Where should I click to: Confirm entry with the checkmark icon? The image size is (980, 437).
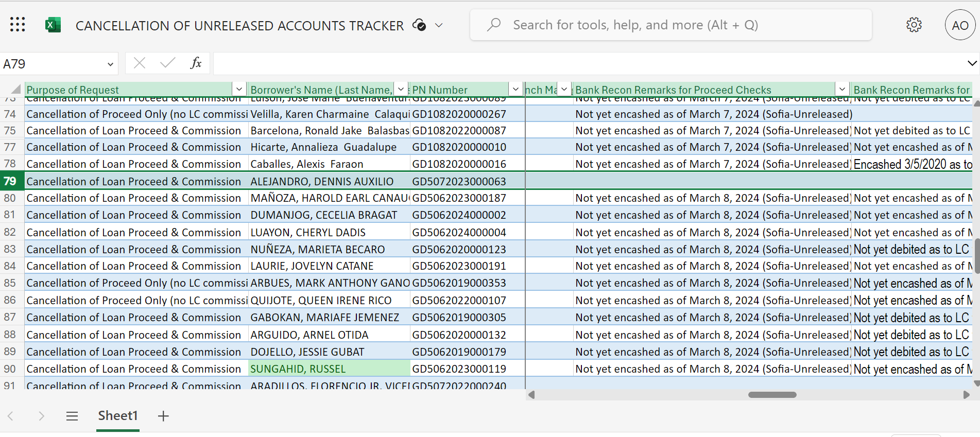pyautogui.click(x=167, y=63)
